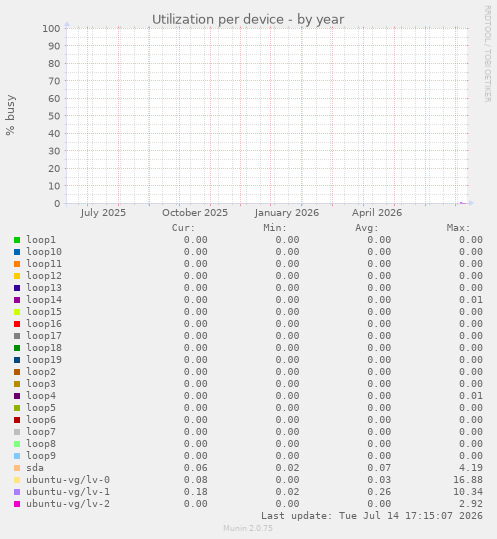Click the Min: column header
Screen dimensions: 497x539
275,228
